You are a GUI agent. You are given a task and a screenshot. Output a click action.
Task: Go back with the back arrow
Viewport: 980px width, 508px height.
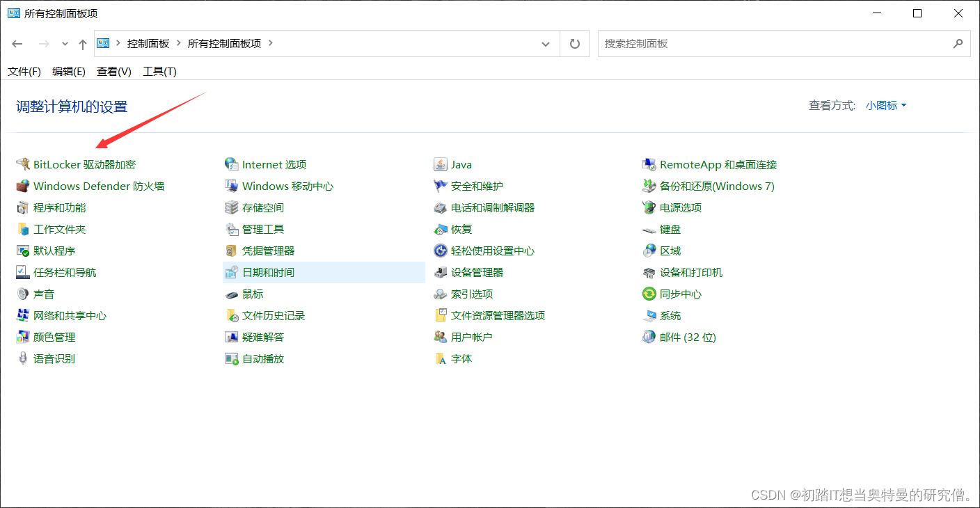tap(17, 44)
